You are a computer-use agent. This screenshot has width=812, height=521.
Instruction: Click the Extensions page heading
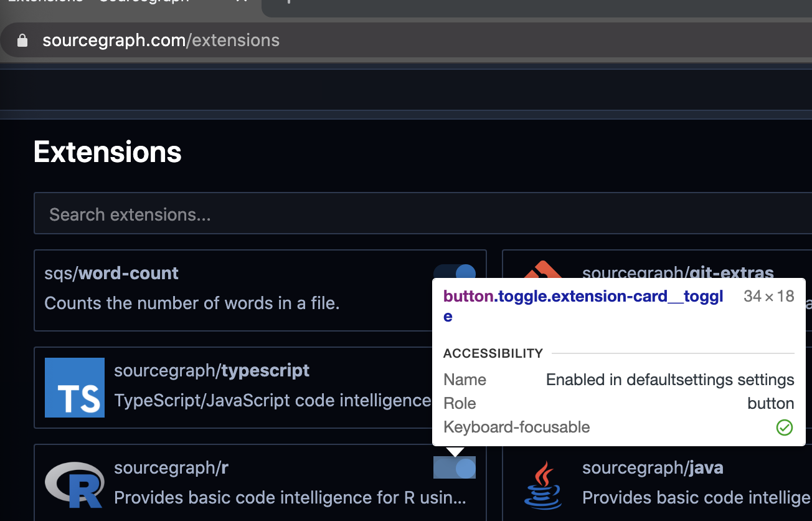(108, 152)
